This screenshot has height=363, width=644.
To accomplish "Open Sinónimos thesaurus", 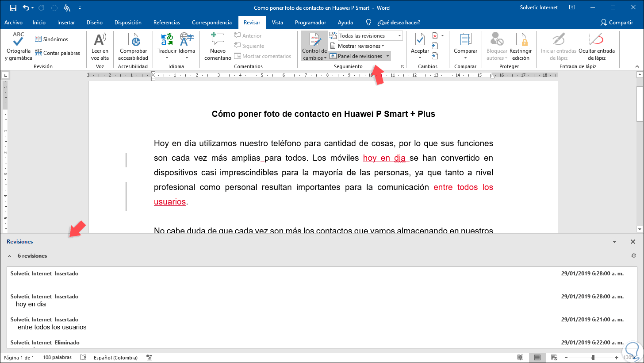I will [x=52, y=39].
